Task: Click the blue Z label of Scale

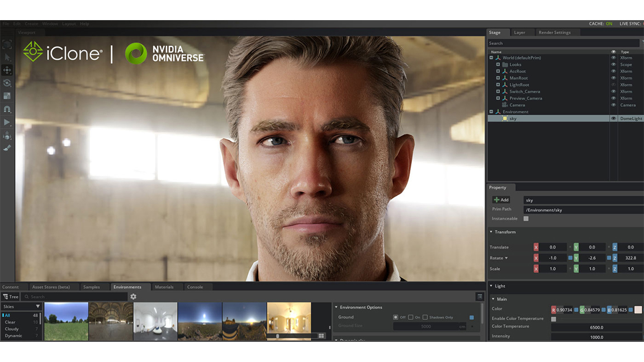Action: (x=615, y=268)
